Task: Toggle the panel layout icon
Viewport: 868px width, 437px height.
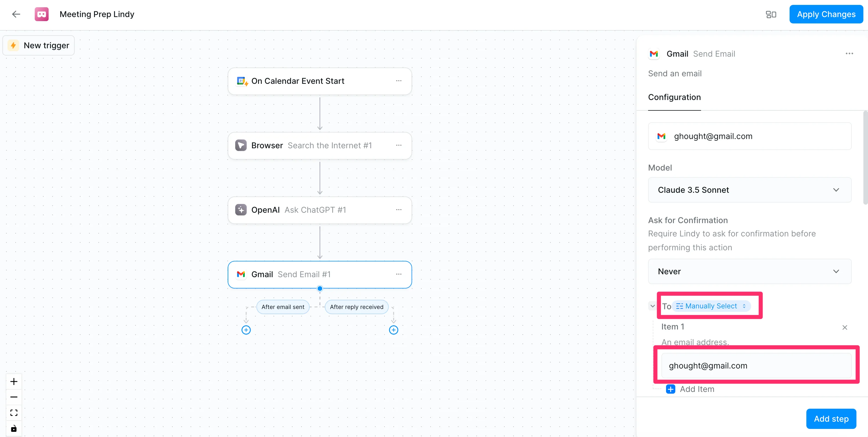Action: [770, 14]
